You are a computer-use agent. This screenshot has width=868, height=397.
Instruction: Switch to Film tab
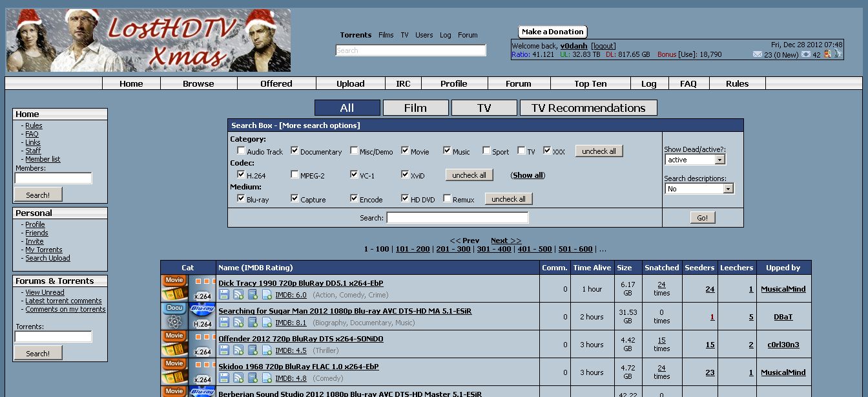(415, 108)
